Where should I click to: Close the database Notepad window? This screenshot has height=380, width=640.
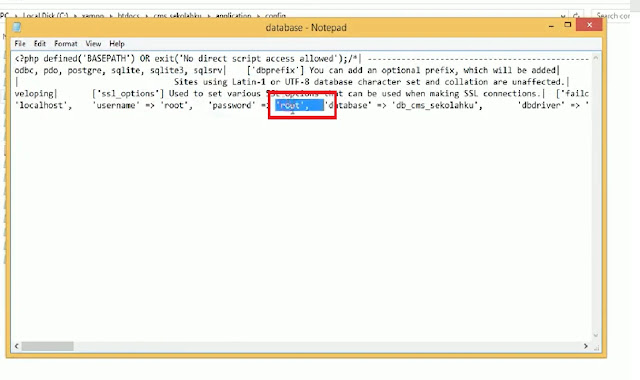589,25
